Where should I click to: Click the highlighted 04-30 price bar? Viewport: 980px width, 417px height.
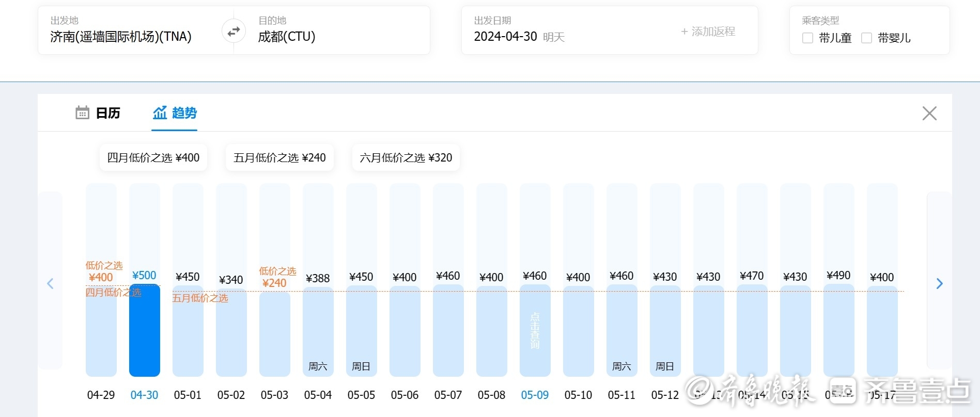pos(144,330)
